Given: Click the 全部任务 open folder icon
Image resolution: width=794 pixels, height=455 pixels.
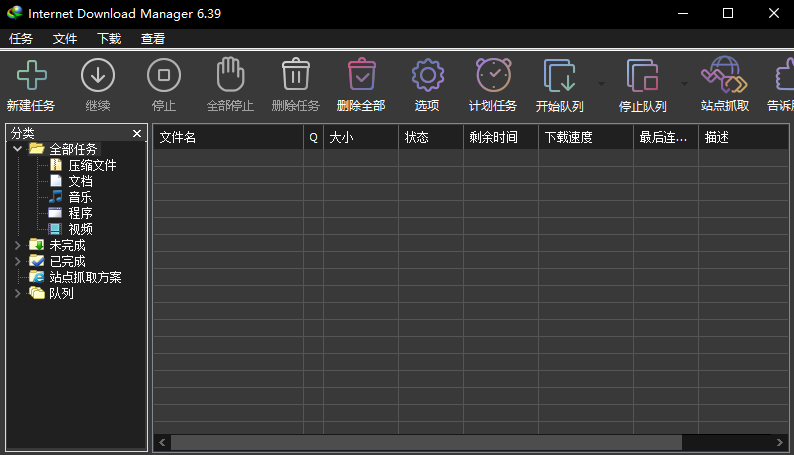Looking at the screenshot, I should (36, 149).
